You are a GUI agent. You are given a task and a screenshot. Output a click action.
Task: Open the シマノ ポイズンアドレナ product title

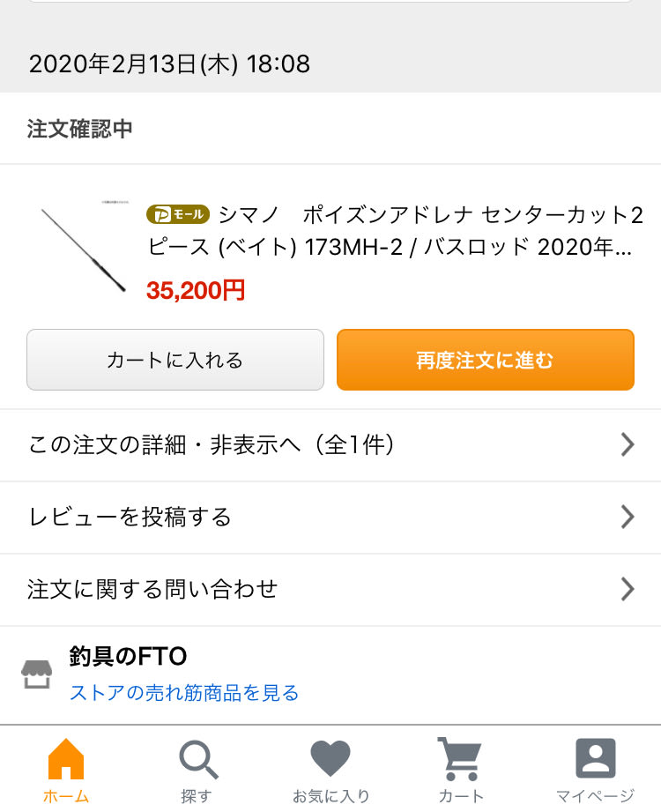(x=395, y=231)
